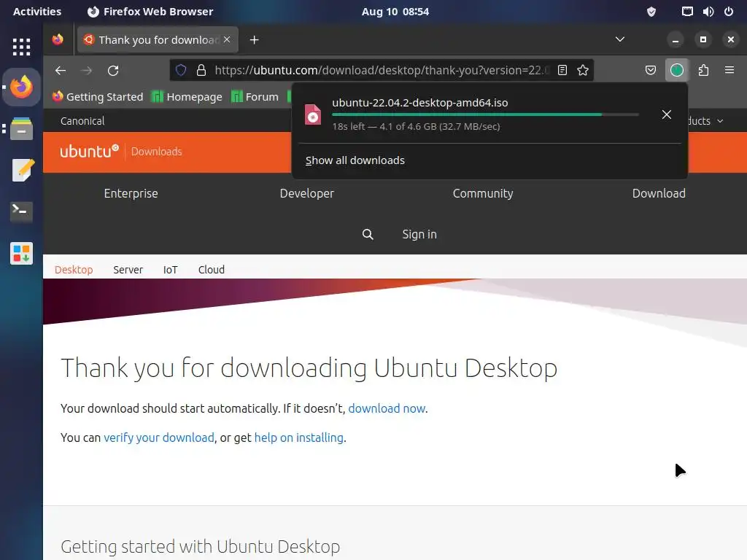Click the search magnifier on Ubuntu site
Image resolution: width=747 pixels, height=560 pixels.
click(x=368, y=234)
